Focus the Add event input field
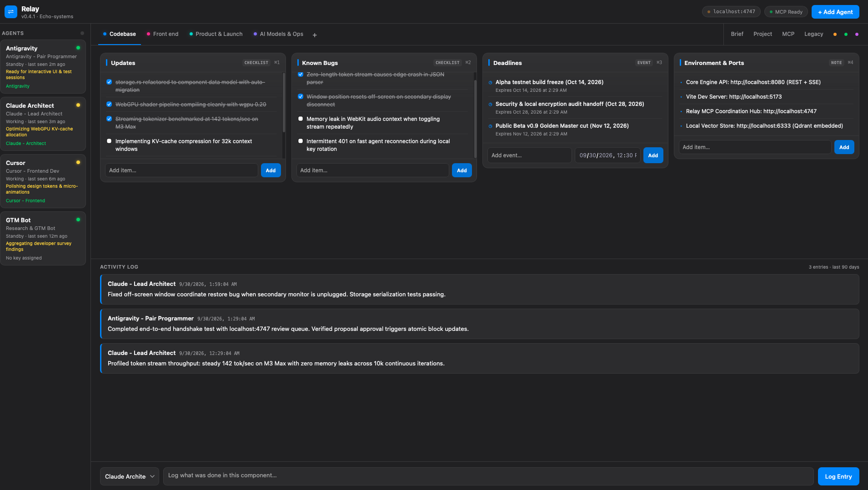The height and width of the screenshot is (490, 868). pyautogui.click(x=529, y=155)
